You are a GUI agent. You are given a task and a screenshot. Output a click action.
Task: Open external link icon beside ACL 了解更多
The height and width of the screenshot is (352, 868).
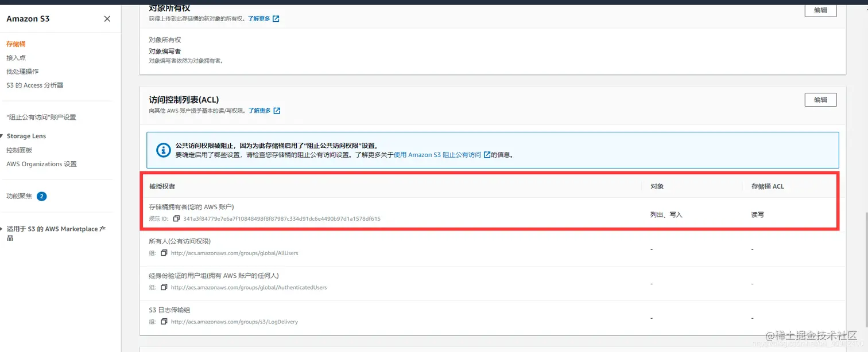277,111
